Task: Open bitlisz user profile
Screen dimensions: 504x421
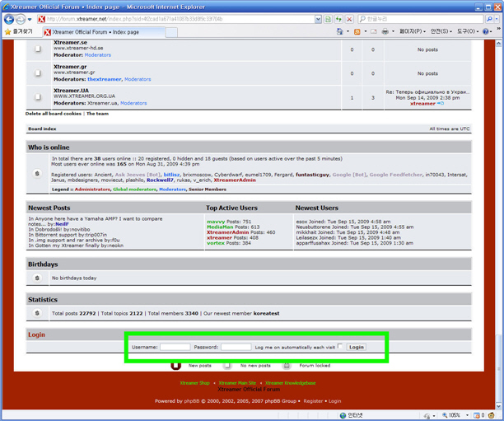Action: tap(171, 175)
